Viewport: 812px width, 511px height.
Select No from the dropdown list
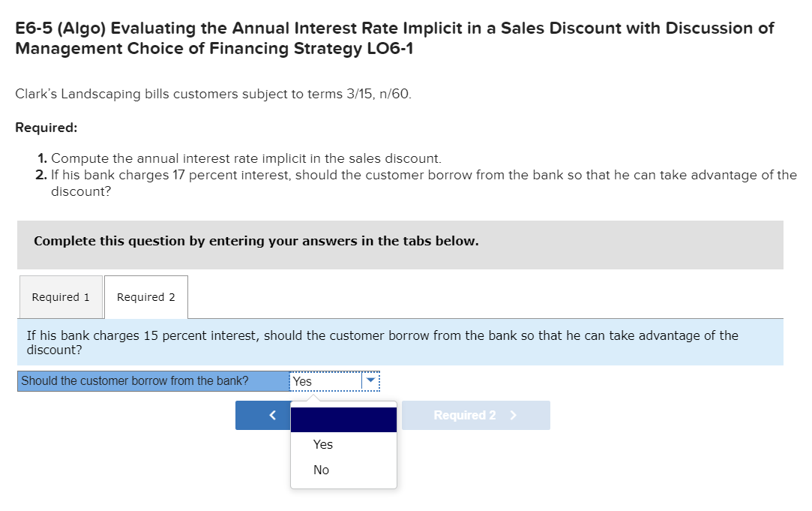coord(321,470)
